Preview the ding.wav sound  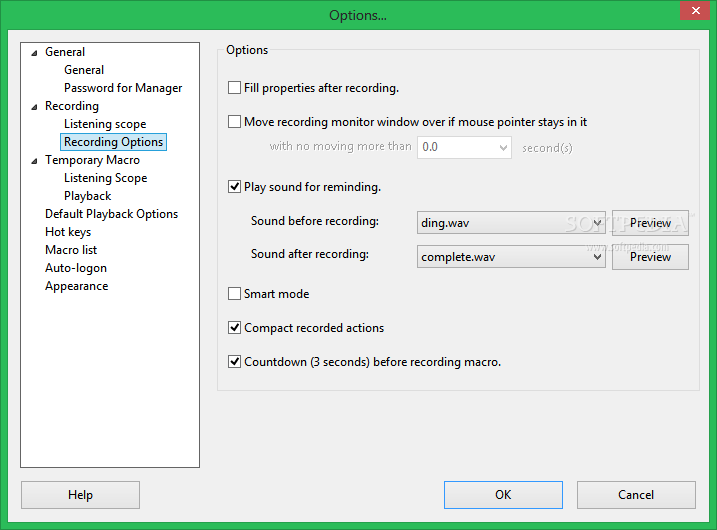point(650,223)
